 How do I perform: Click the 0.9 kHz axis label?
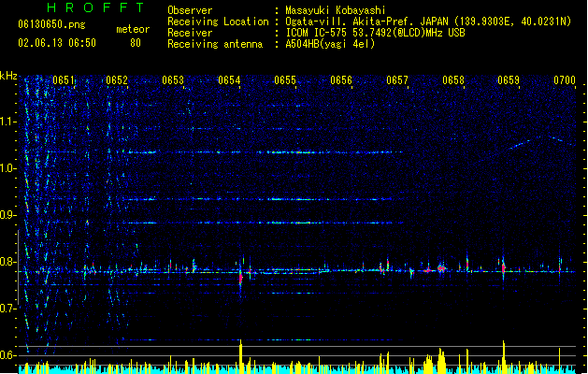(8, 215)
